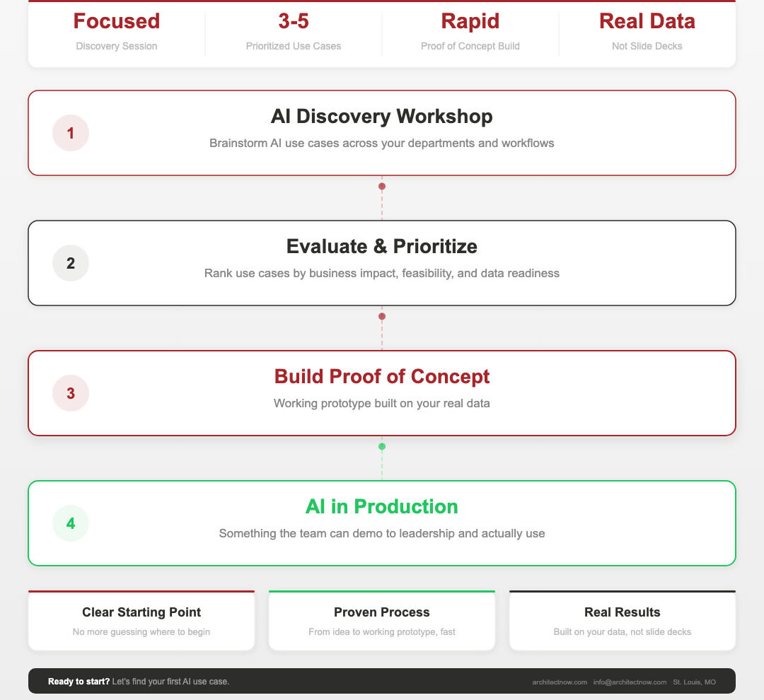Click the Build Proof of Concept title
The height and width of the screenshot is (700, 764).
pos(382,377)
